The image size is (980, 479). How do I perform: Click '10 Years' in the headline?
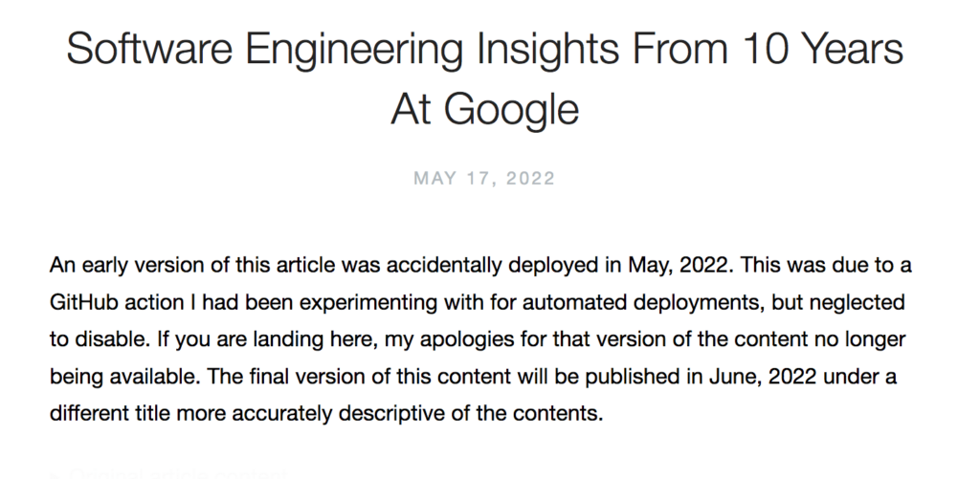pyautogui.click(x=819, y=50)
